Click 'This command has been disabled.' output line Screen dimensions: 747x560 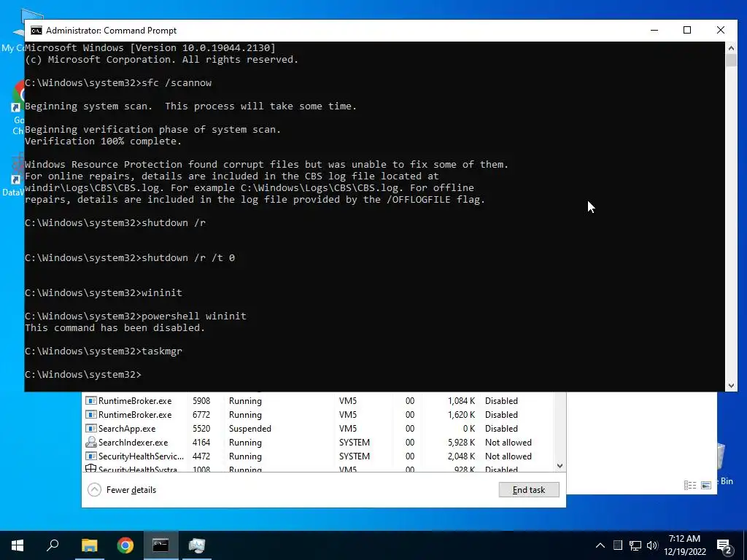(x=115, y=327)
